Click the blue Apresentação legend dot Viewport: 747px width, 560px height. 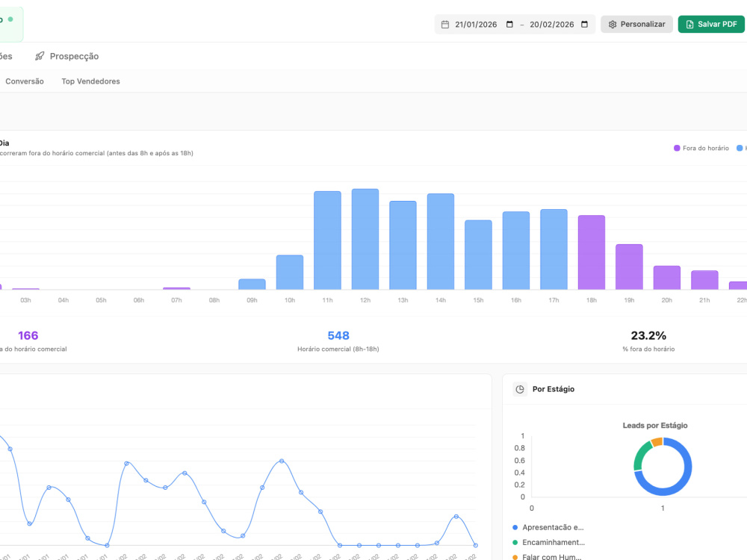point(515,528)
